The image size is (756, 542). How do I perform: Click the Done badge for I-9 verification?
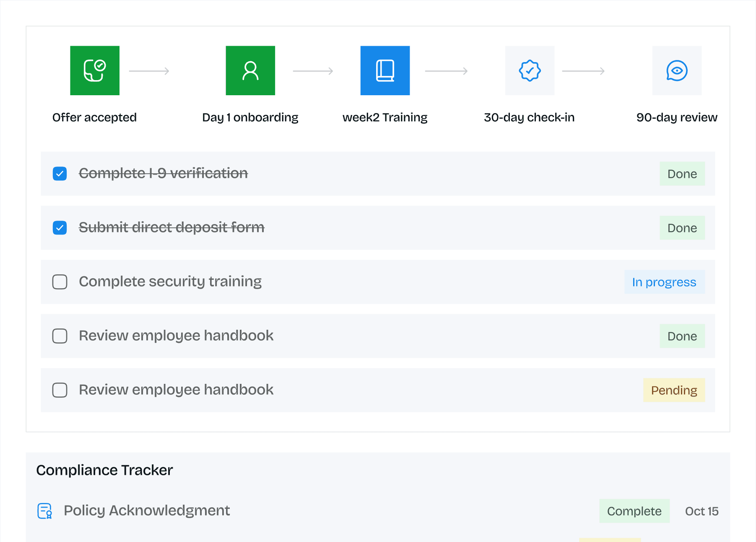[x=682, y=174]
